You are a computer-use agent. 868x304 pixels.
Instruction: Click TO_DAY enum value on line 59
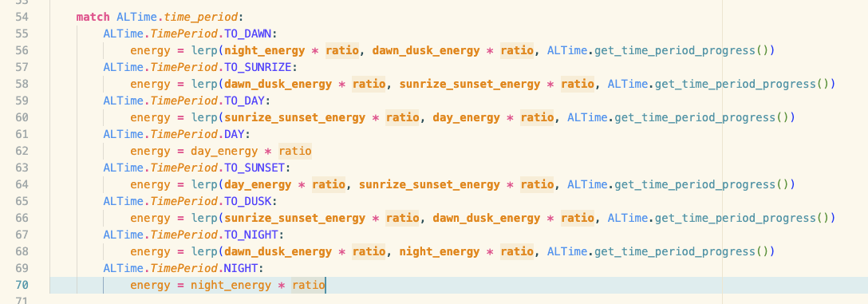[x=245, y=101]
